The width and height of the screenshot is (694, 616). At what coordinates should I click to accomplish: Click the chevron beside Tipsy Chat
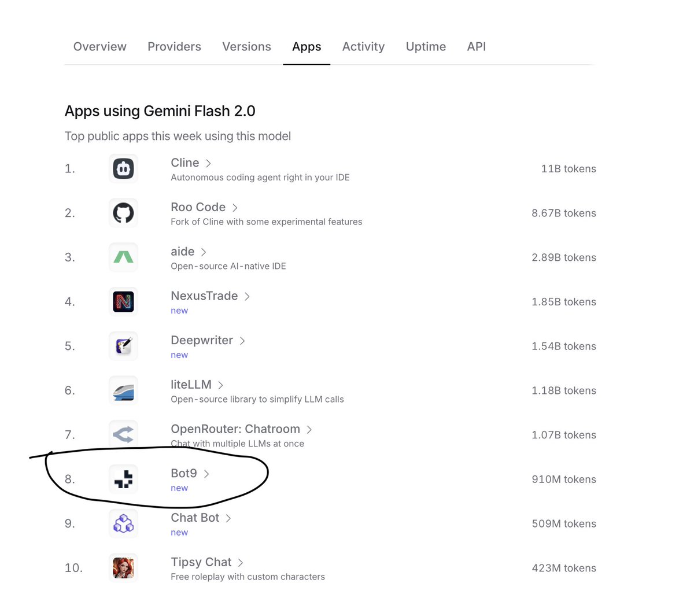click(241, 562)
